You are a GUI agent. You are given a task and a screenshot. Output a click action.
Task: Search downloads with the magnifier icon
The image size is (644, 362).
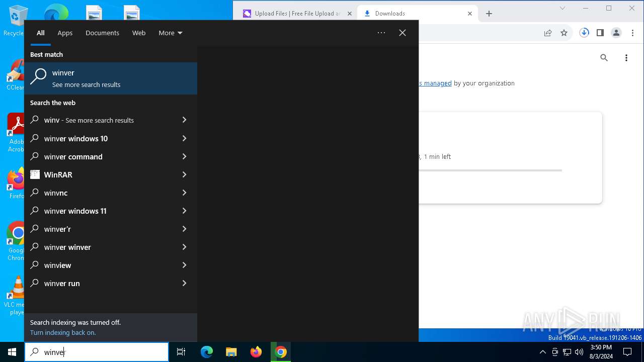pos(604,58)
